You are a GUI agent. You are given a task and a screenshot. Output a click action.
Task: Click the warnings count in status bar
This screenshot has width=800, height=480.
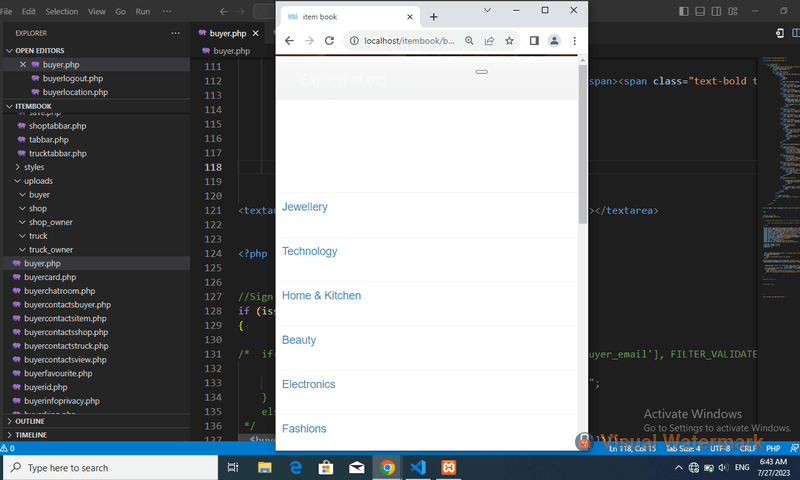(8, 448)
